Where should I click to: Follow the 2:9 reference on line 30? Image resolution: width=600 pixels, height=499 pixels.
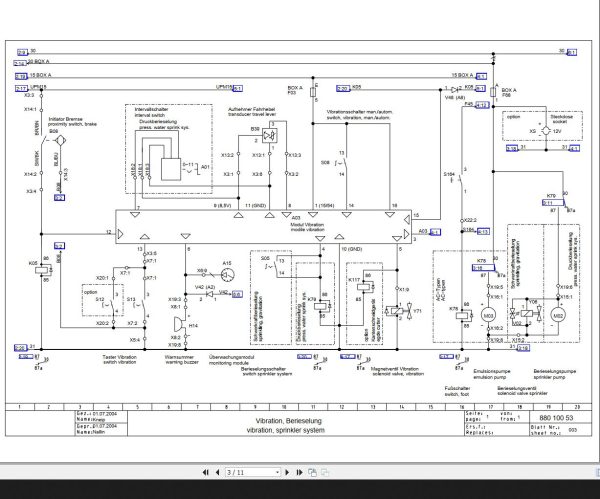22,52
